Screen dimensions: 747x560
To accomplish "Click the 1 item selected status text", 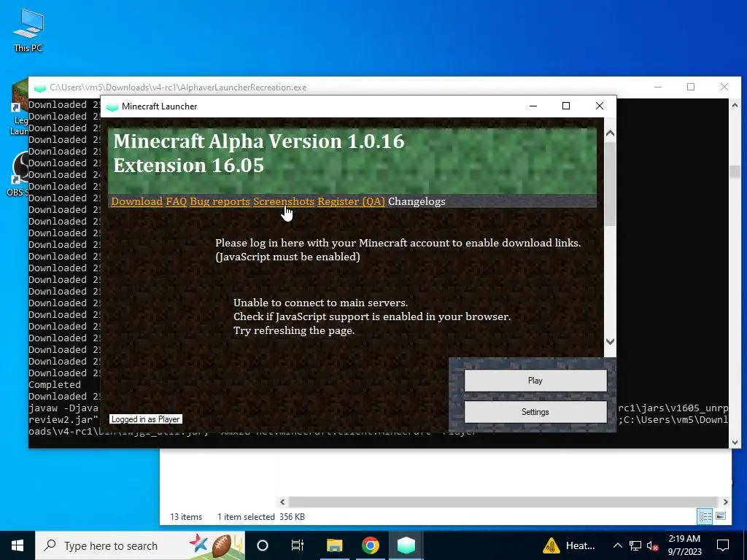I will coord(246,517).
